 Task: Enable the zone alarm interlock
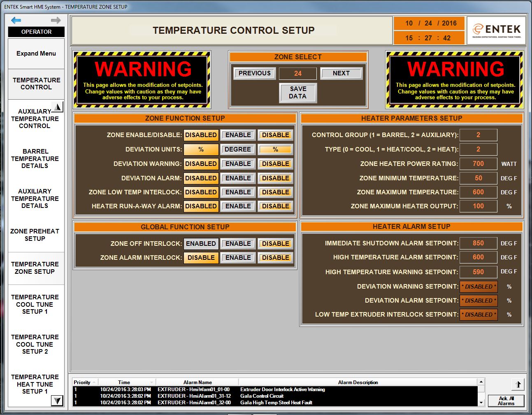point(237,257)
